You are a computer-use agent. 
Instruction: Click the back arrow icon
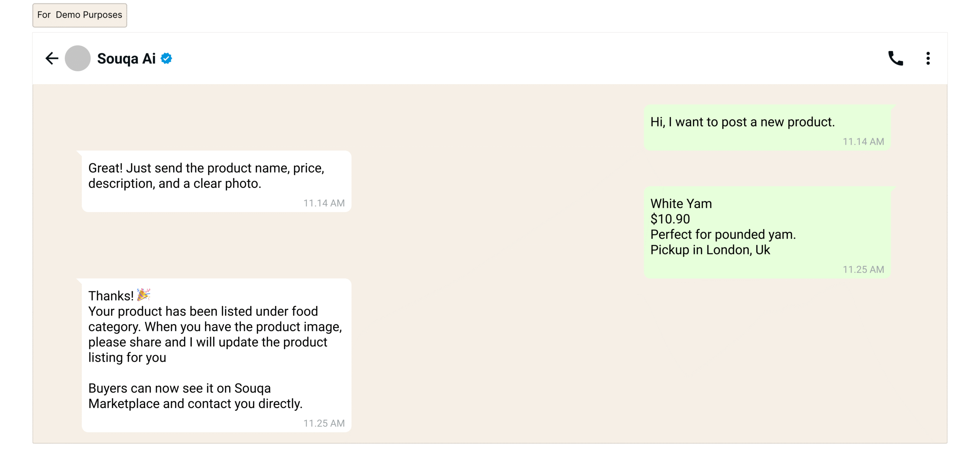click(x=52, y=59)
